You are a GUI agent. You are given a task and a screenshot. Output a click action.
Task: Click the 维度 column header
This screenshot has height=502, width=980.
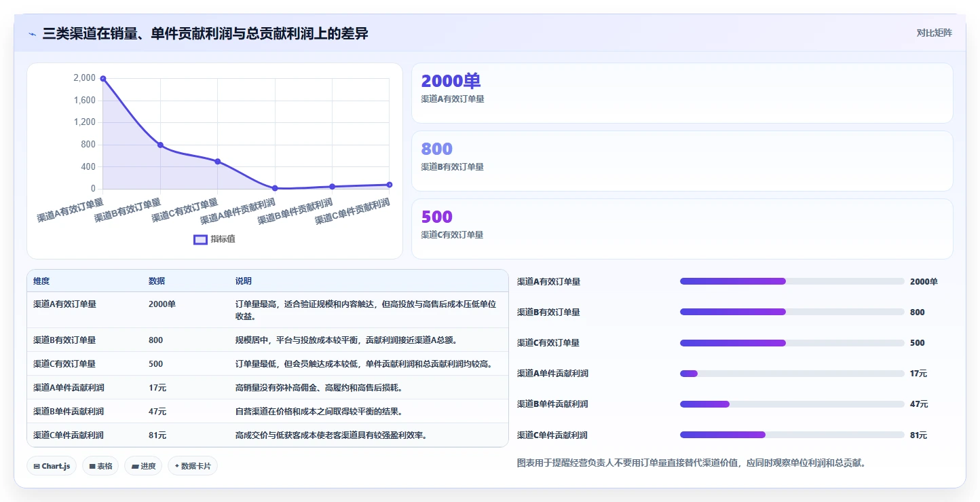point(41,281)
